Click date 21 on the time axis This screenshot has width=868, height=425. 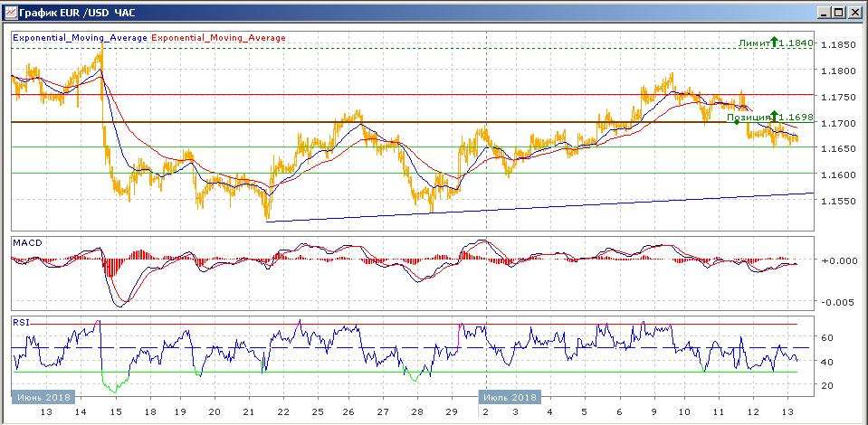[249, 411]
